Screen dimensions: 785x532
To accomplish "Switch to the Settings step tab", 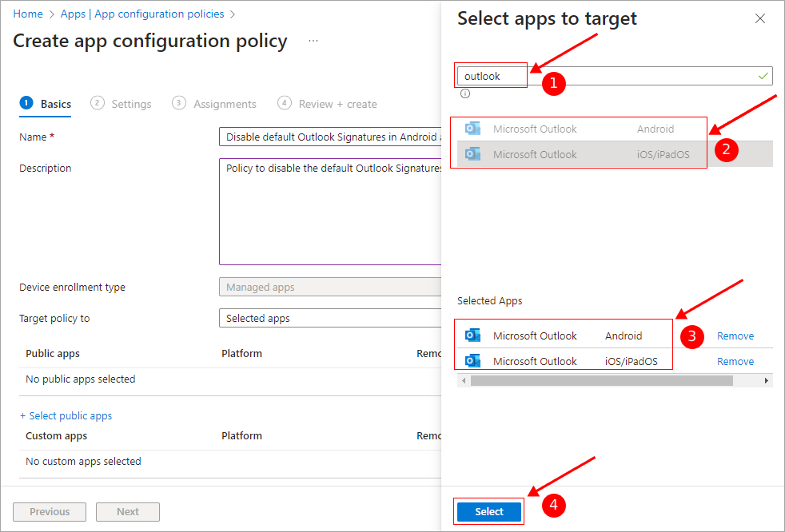I will [x=121, y=104].
